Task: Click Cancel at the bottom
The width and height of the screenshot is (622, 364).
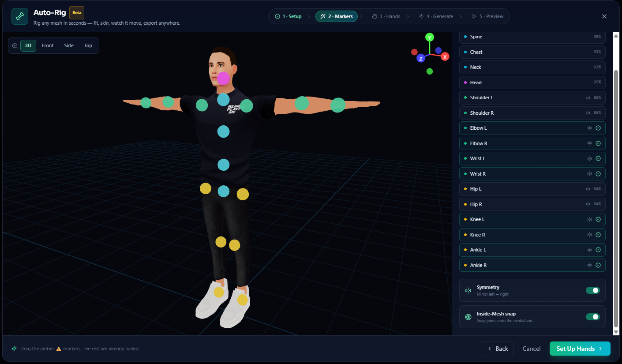Action: pyautogui.click(x=532, y=349)
